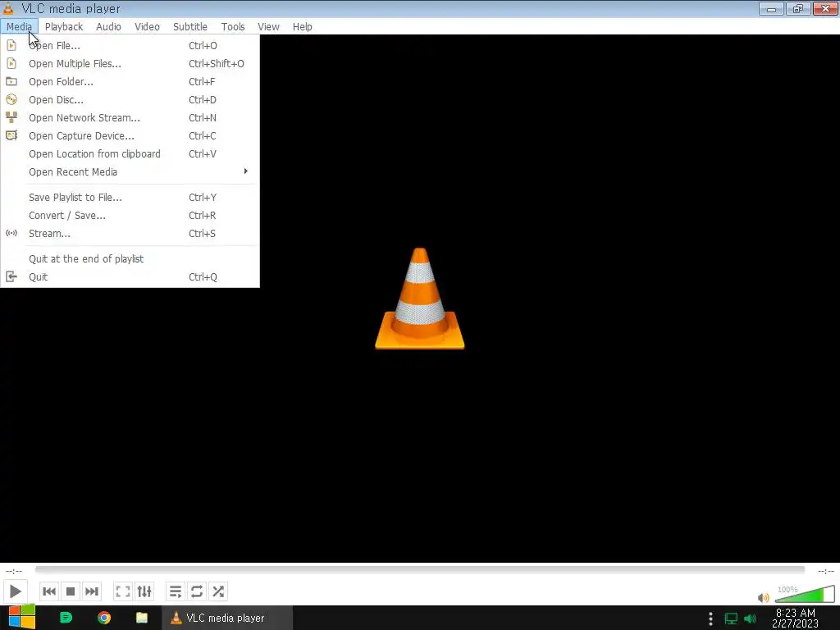This screenshot has height=630, width=840.
Task: Click the Open Capture Device icon
Action: tap(11, 135)
